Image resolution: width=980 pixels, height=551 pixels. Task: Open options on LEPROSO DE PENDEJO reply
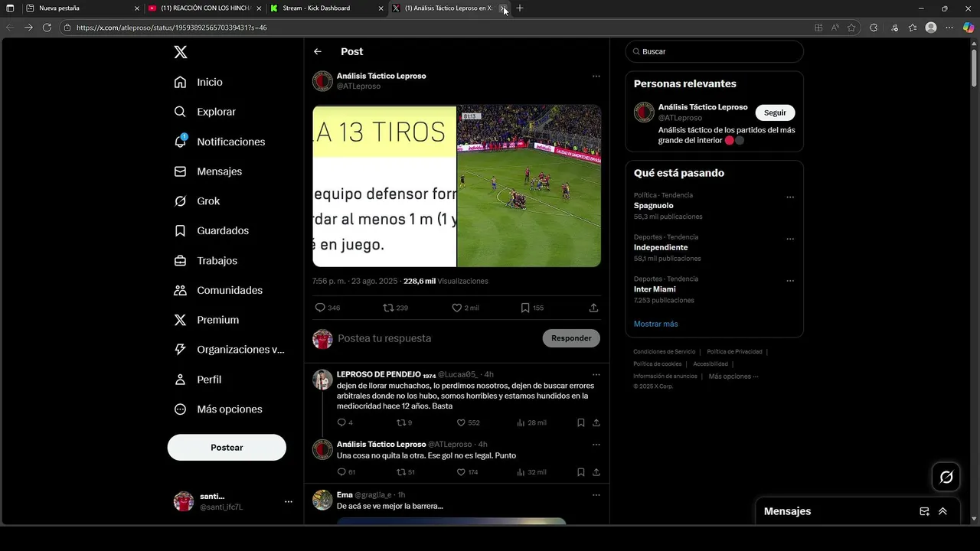click(x=596, y=374)
